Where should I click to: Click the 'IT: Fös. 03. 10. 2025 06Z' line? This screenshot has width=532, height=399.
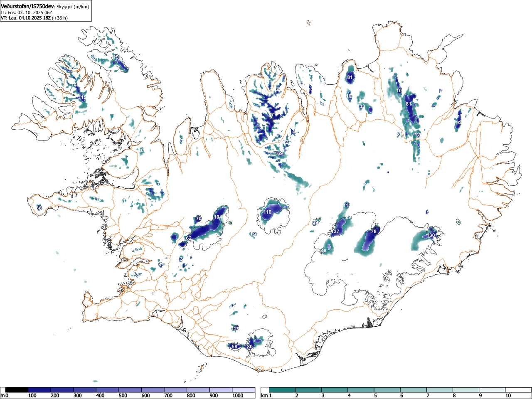point(26,12)
